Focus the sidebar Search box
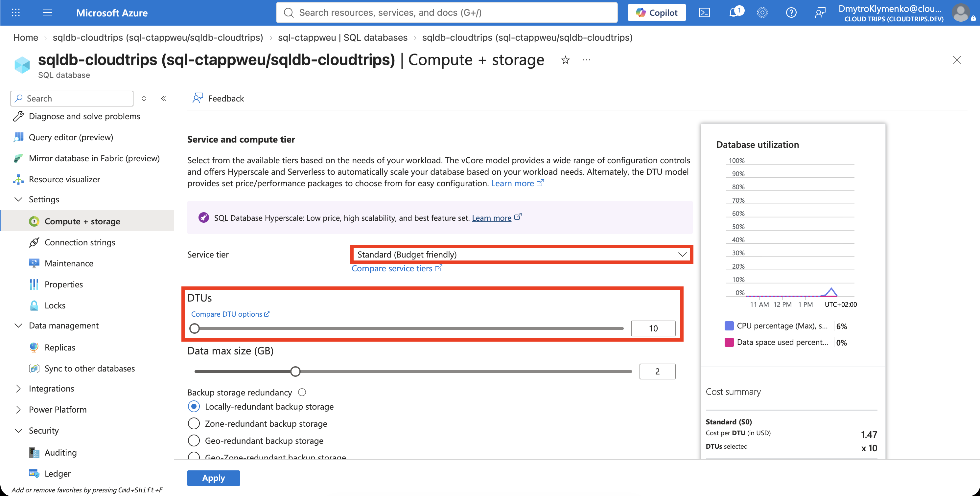Image resolution: width=980 pixels, height=496 pixels. coord(72,99)
